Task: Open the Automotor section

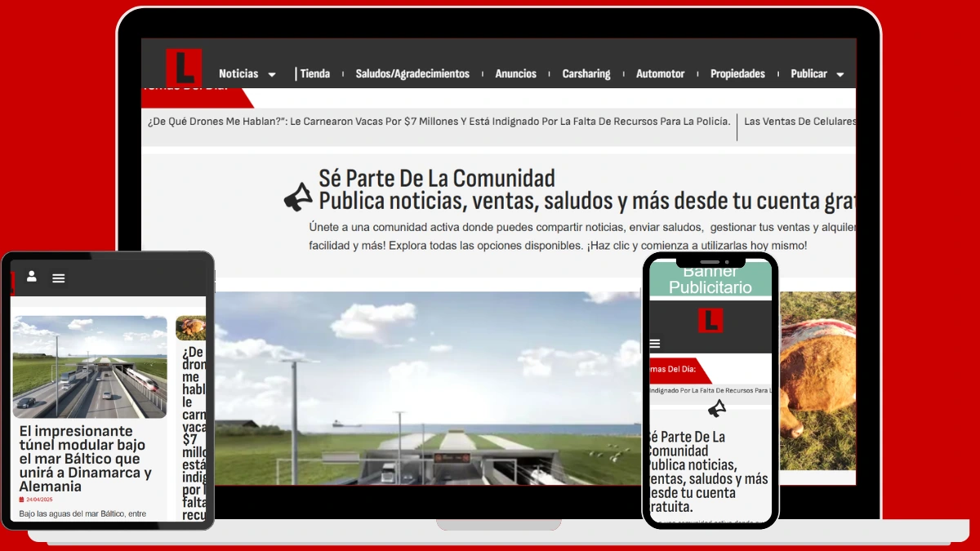Action: coord(661,73)
